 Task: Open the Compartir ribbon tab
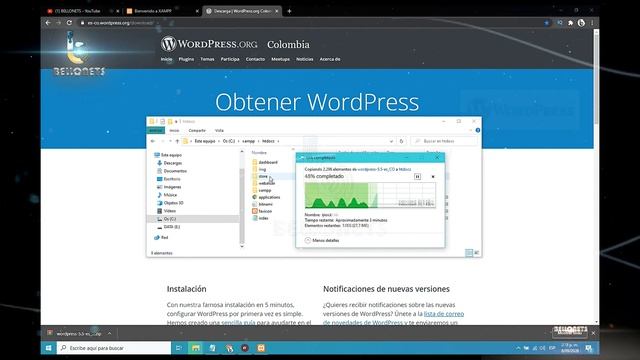click(x=197, y=131)
